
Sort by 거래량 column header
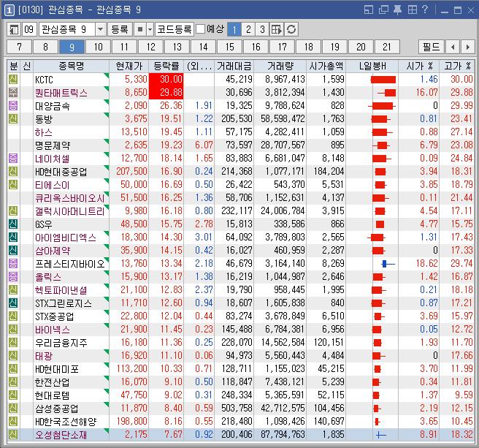pos(280,66)
